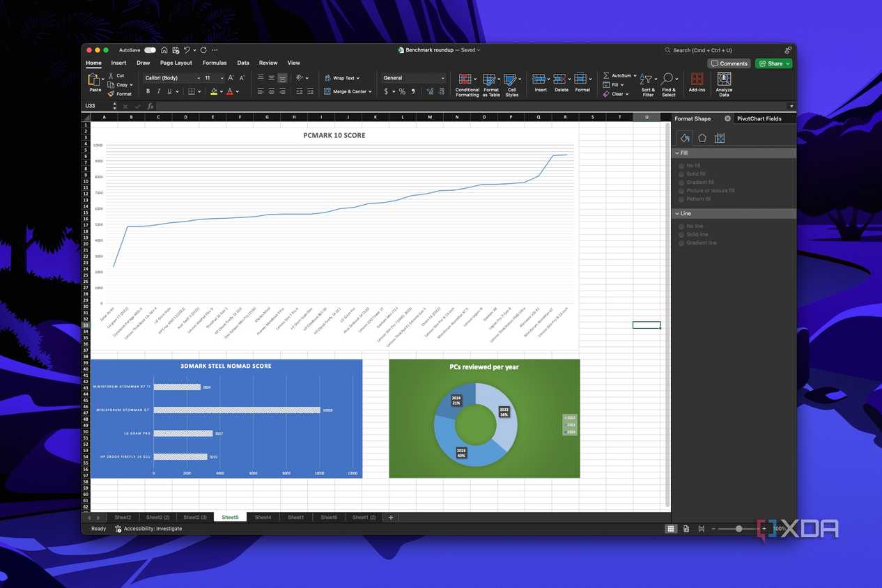
Task: Click Accessibility: Investigate in status bar
Action: tap(148, 529)
